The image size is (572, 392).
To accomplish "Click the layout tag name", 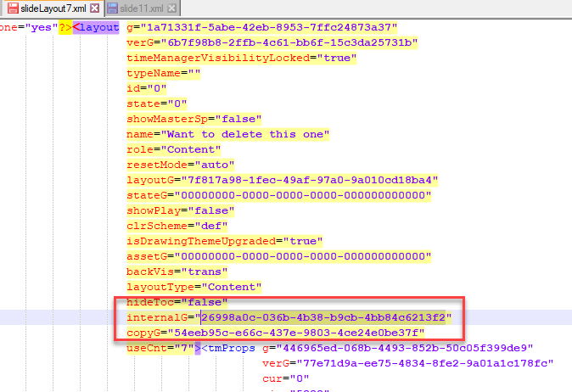I will (x=98, y=27).
